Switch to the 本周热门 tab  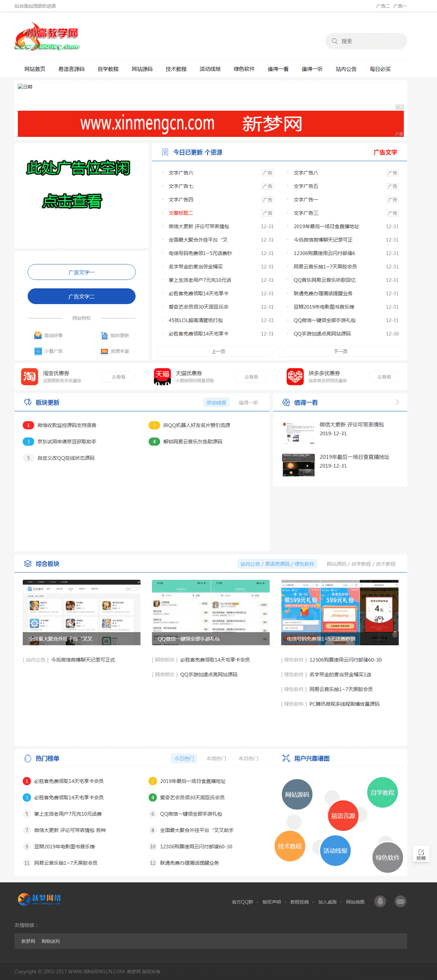pyautogui.click(x=216, y=758)
